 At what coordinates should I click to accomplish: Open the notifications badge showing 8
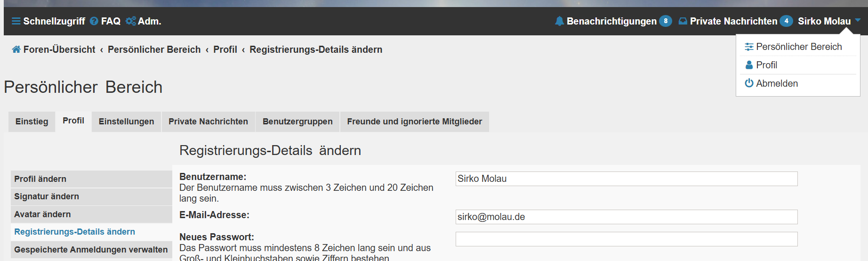tap(665, 21)
